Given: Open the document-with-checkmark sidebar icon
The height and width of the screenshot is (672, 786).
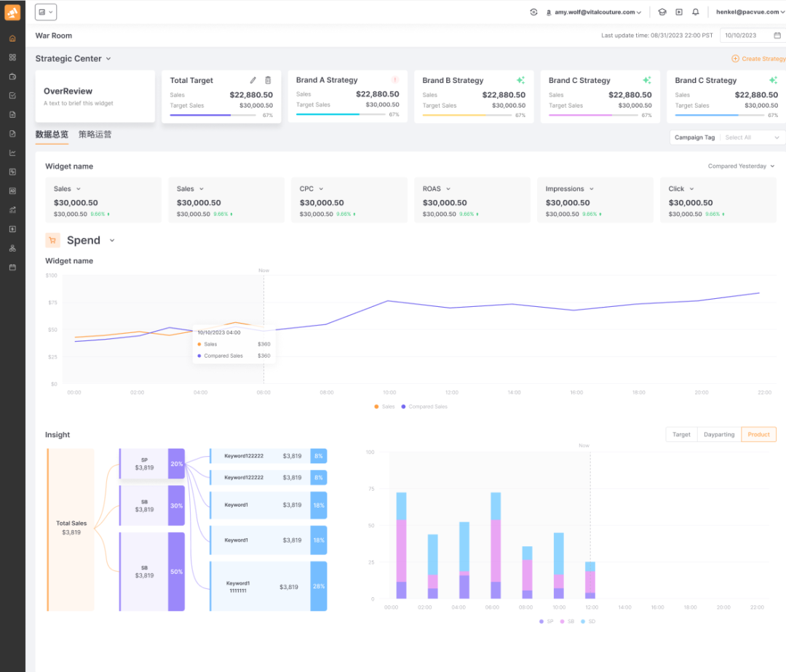Looking at the screenshot, I should click(x=12, y=134).
